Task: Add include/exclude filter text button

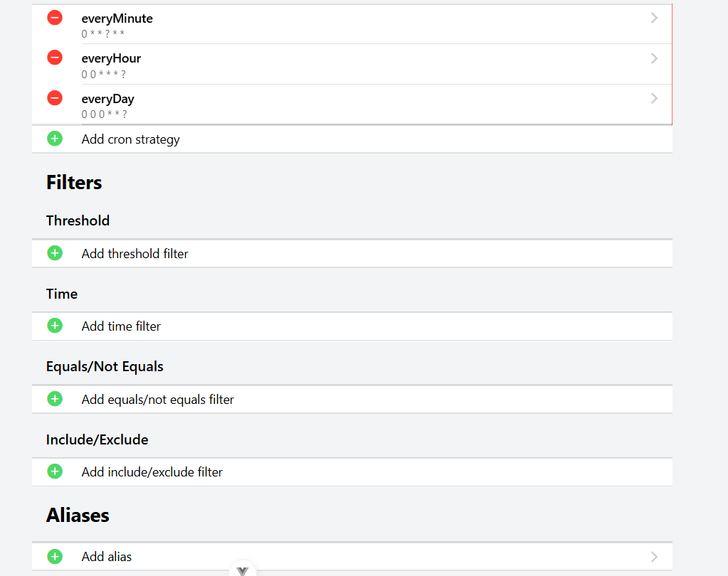Action: [x=152, y=472]
